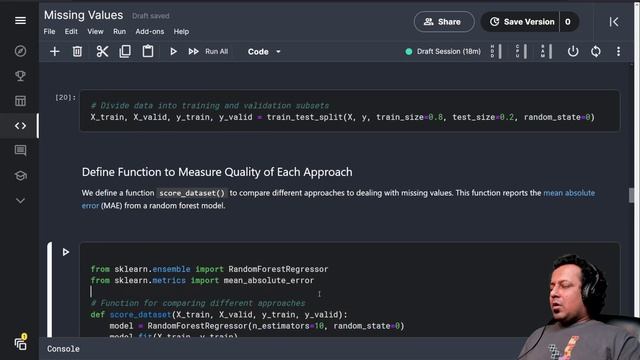Click the RandomForestRegressor import line
Viewport: 640px width, 360px height.
pos(209,269)
